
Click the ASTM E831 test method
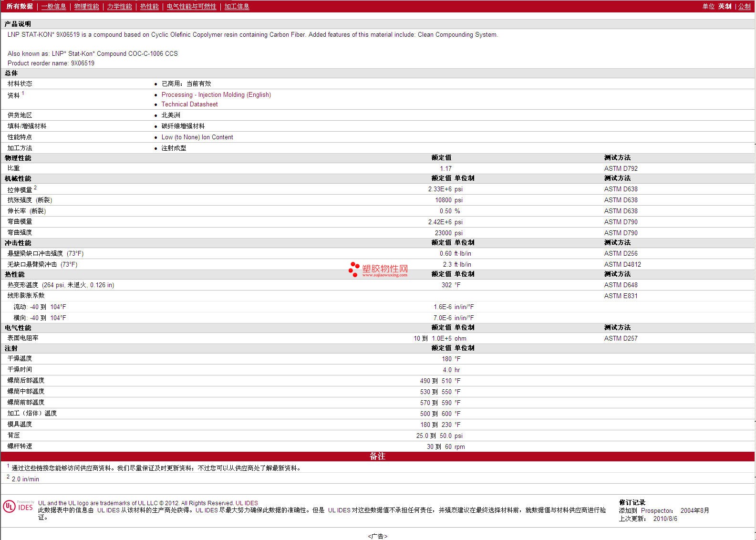tap(621, 296)
